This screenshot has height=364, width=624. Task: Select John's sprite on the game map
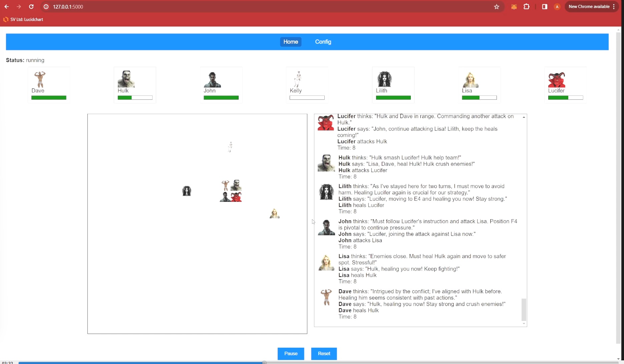pyautogui.click(x=225, y=197)
